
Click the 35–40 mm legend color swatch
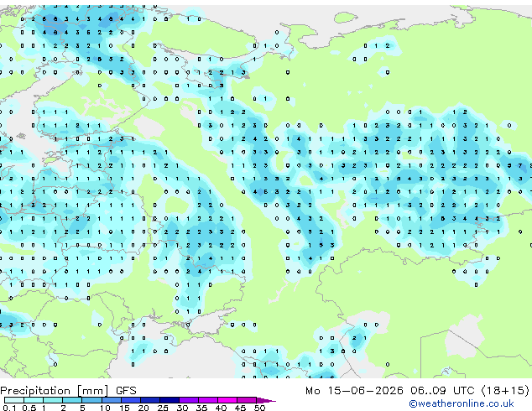pos(207,400)
